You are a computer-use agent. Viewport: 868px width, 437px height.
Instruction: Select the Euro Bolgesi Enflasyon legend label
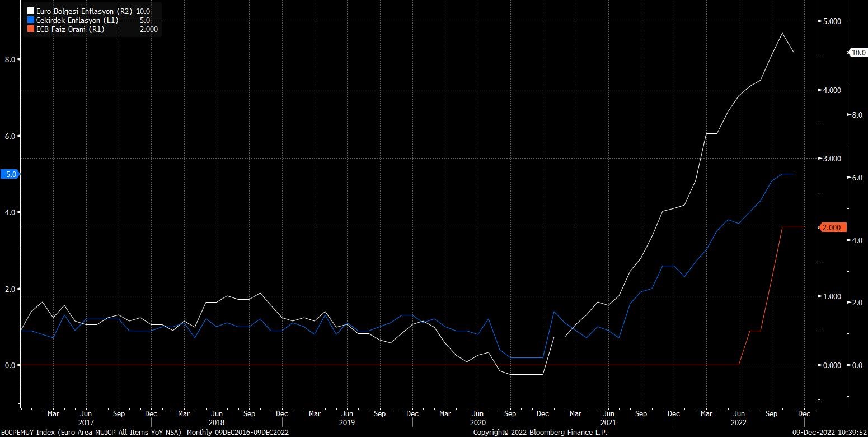pyautogui.click(x=84, y=11)
